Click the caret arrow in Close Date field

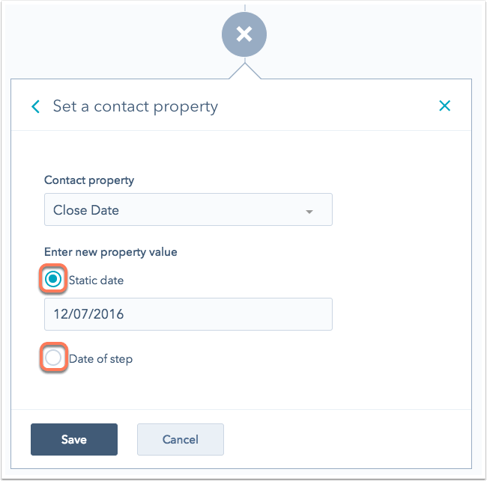309,212
